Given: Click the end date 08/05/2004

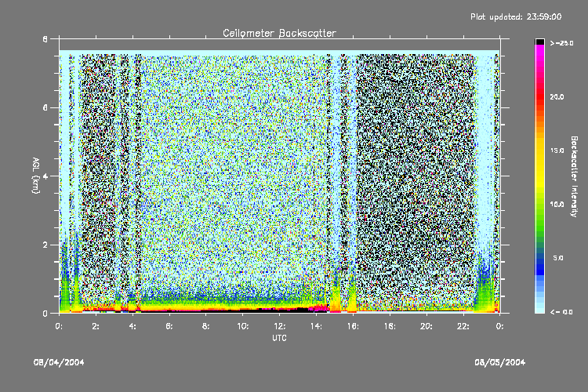Looking at the screenshot, I should (x=500, y=362).
